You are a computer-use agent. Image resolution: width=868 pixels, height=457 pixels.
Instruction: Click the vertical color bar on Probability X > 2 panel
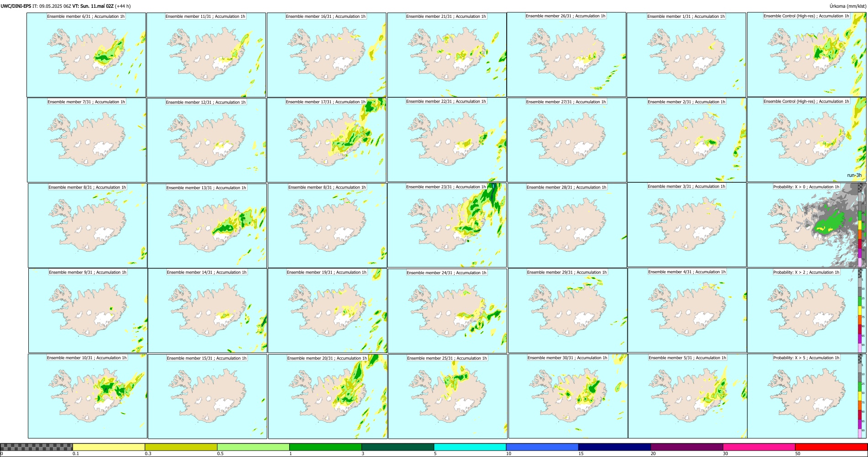point(860,310)
